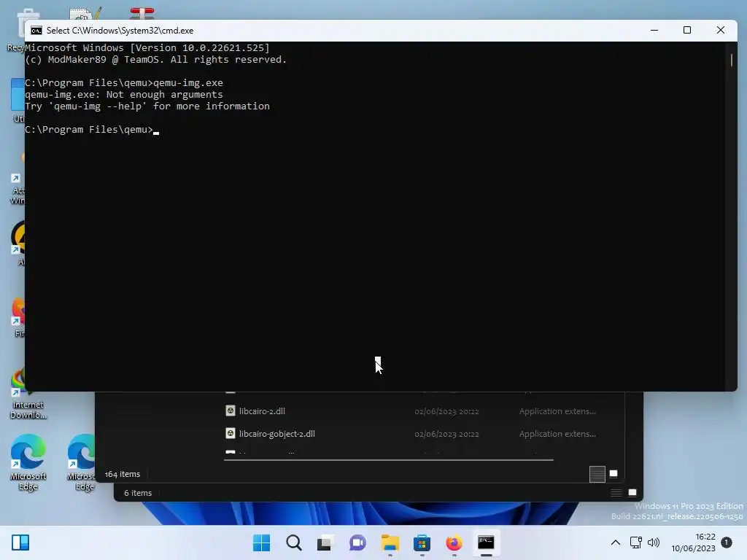Open network status tray icon
This screenshot has height=560, width=747.
[x=635, y=542]
